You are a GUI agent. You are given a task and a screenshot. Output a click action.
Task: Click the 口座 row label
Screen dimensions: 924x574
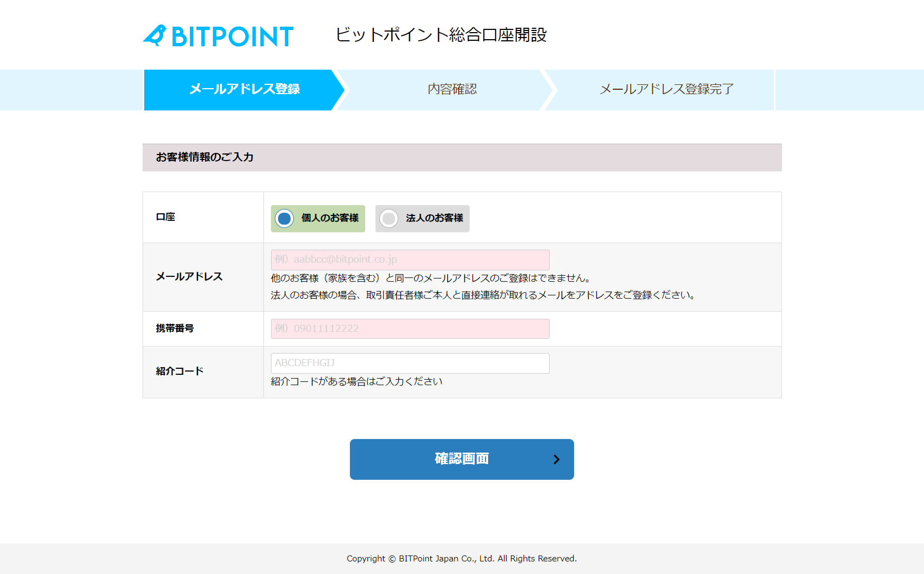pos(165,217)
